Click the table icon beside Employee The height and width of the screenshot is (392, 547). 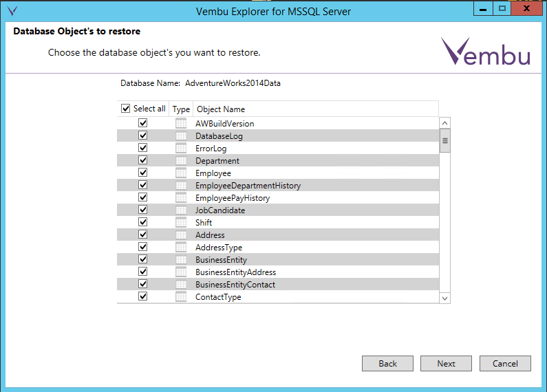click(x=181, y=173)
